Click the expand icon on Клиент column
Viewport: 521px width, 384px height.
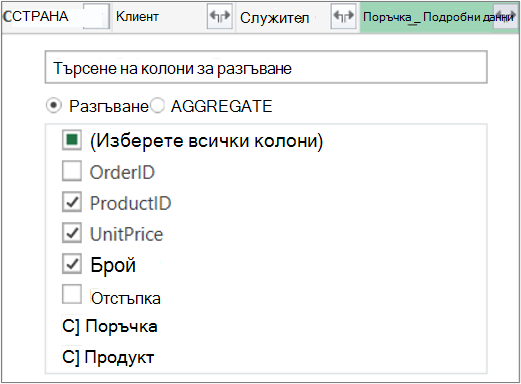[x=220, y=16]
